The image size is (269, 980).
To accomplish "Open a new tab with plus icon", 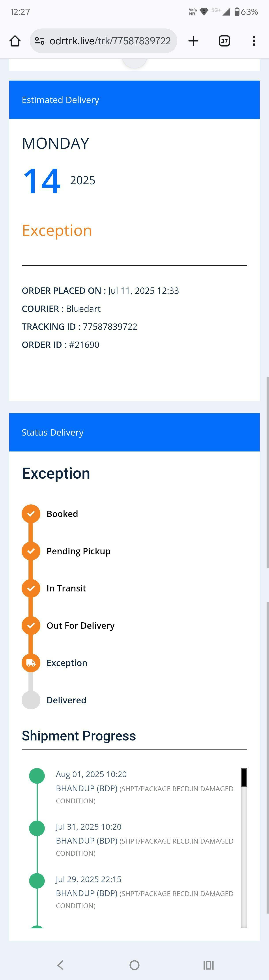I will click(193, 41).
